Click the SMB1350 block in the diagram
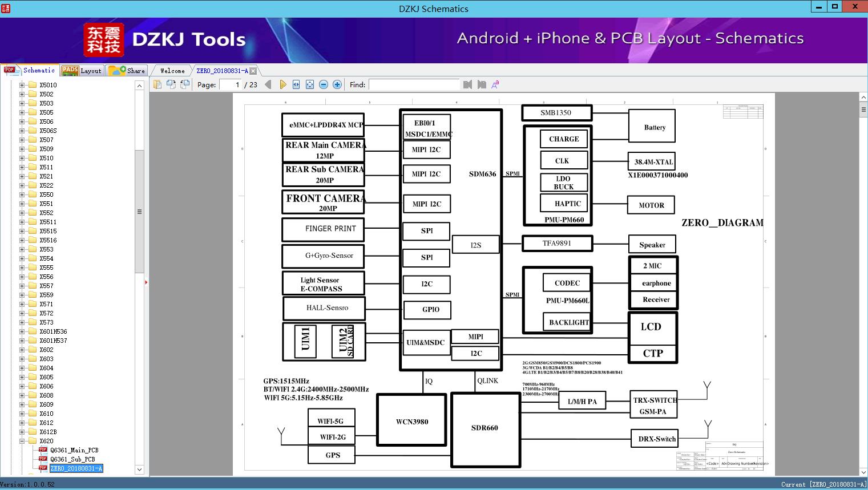Screen dimensions: 868x490 [x=556, y=113]
